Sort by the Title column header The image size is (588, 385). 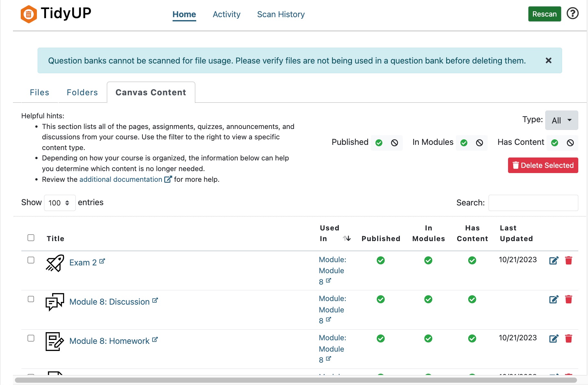(55, 239)
